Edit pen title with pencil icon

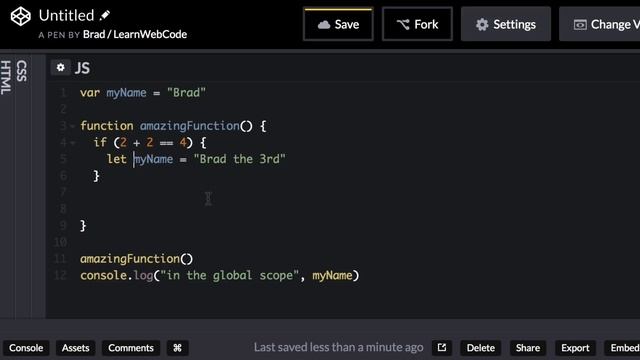pos(105,16)
